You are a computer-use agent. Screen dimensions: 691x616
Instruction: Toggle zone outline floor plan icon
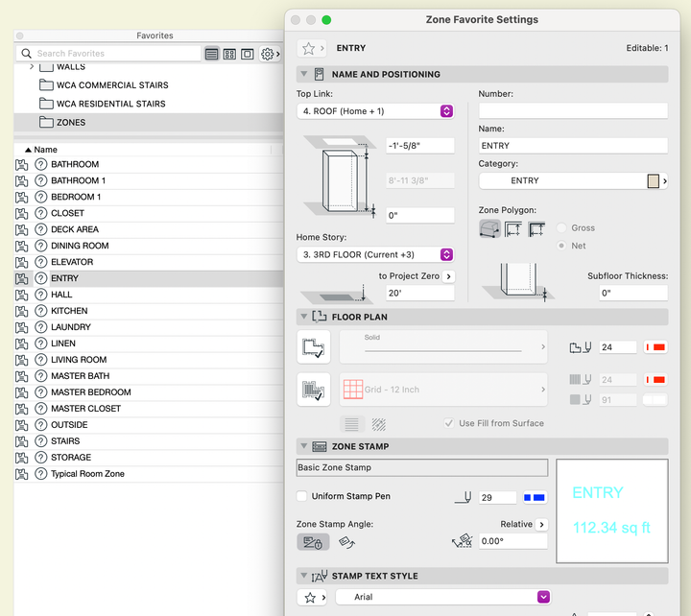click(313, 347)
